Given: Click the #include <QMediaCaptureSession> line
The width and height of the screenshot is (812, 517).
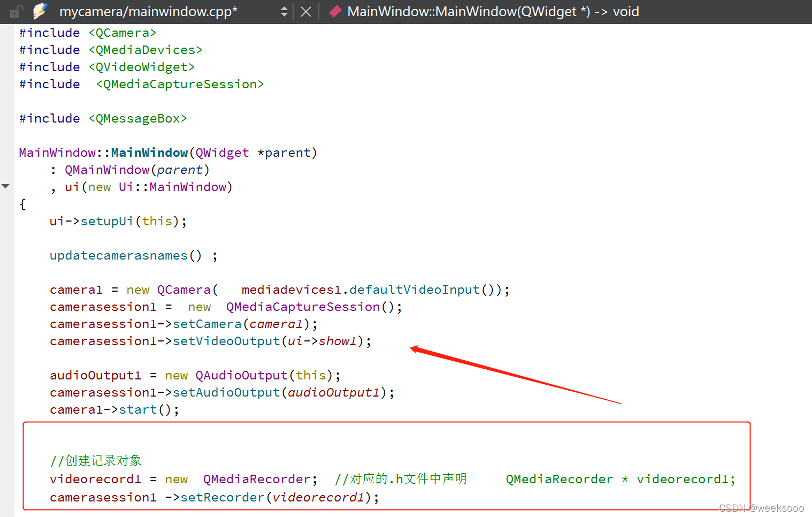Looking at the screenshot, I should tap(142, 84).
